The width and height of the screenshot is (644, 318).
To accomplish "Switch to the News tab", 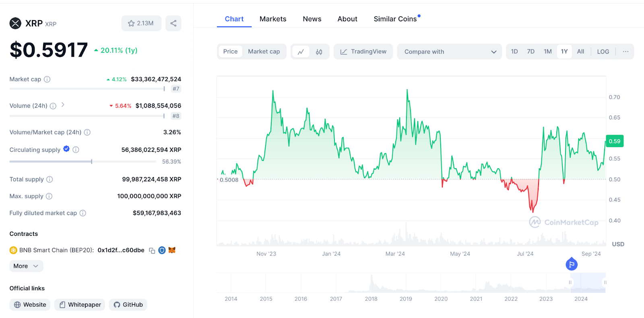I will 312,19.
